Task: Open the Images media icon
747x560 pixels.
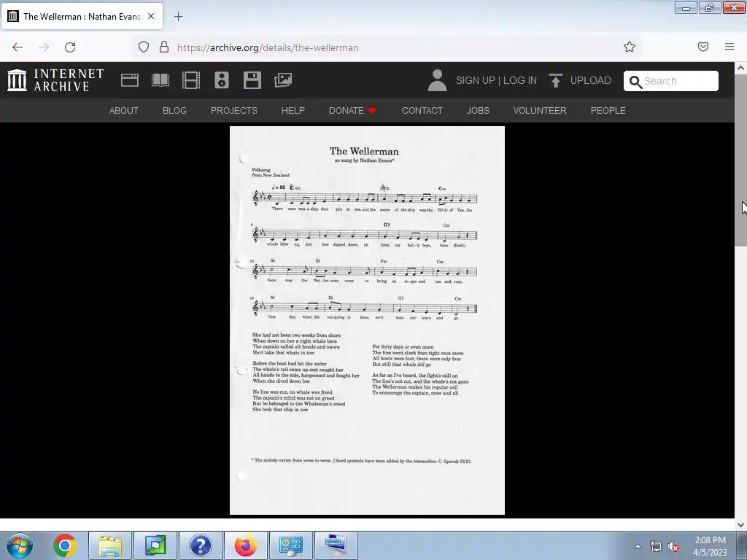Action: click(283, 80)
